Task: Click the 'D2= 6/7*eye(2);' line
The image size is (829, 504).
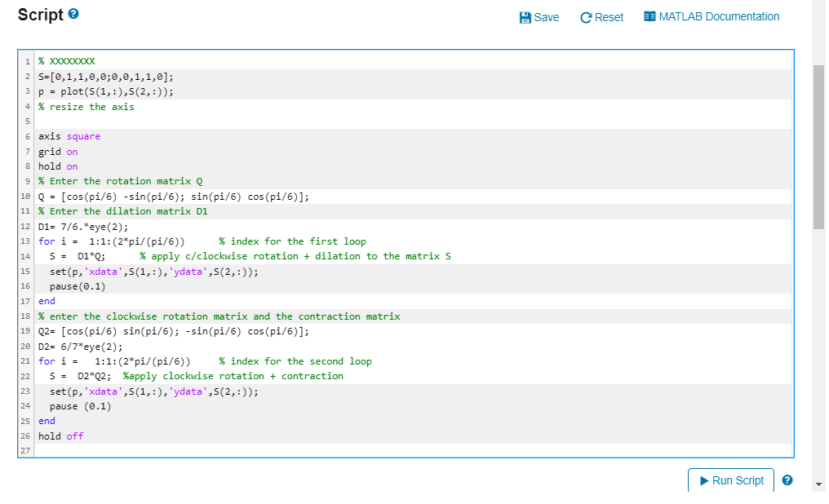Action: [x=81, y=346]
